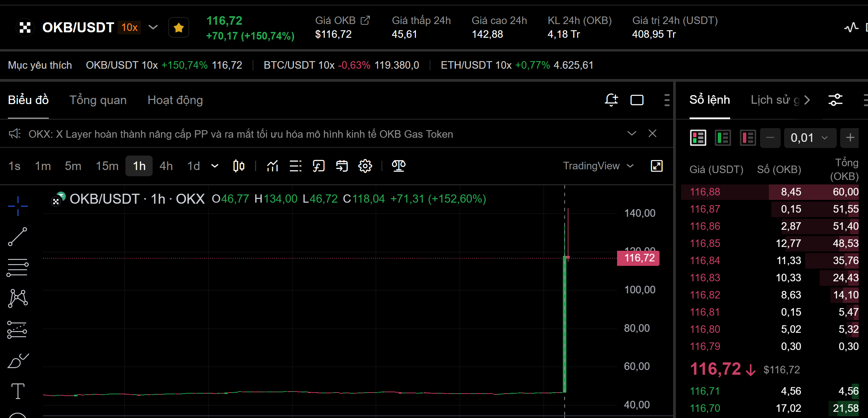This screenshot has height=418, width=868.
Task: Show asks-only red order book view
Action: pos(748,138)
